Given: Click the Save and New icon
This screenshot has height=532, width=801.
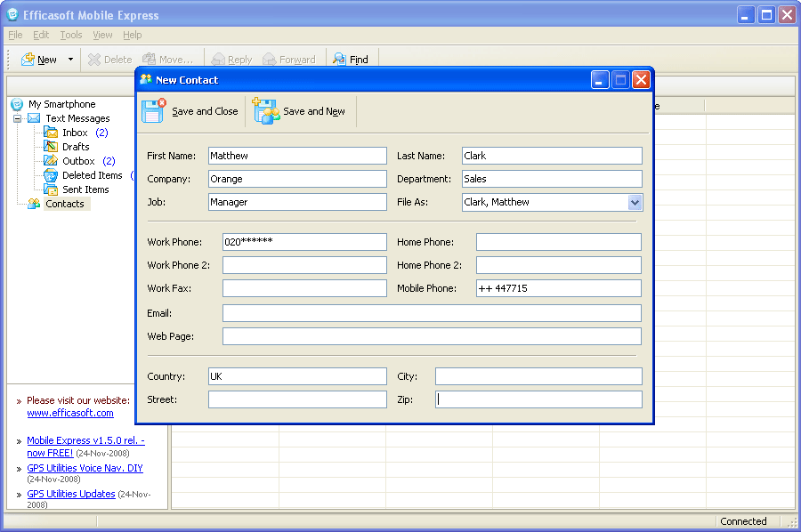Looking at the screenshot, I should click(266, 111).
